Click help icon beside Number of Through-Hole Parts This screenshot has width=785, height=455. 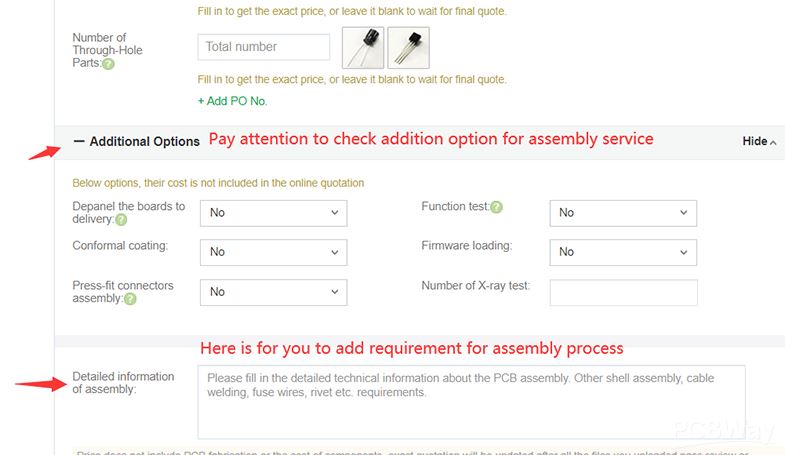[x=108, y=64]
